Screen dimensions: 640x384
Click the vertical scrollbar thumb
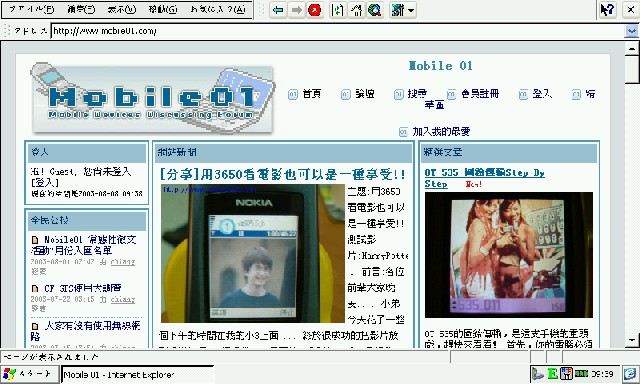(632, 70)
